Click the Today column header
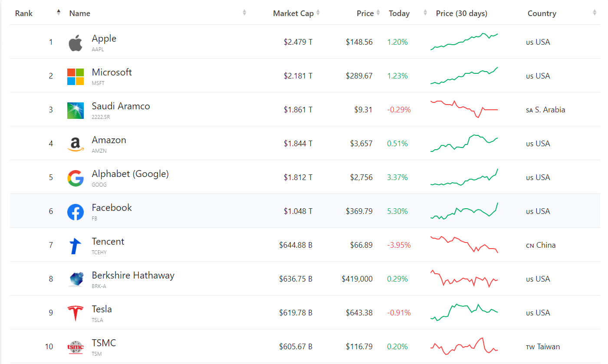 [x=399, y=13]
